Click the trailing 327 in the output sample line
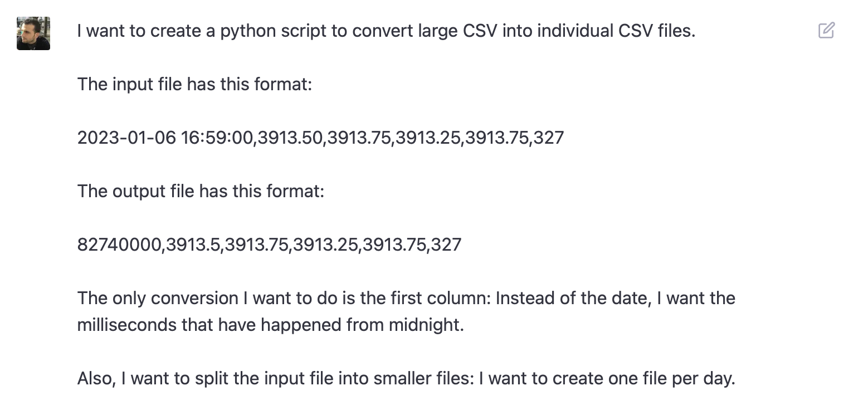The width and height of the screenshot is (868, 410). [446, 245]
